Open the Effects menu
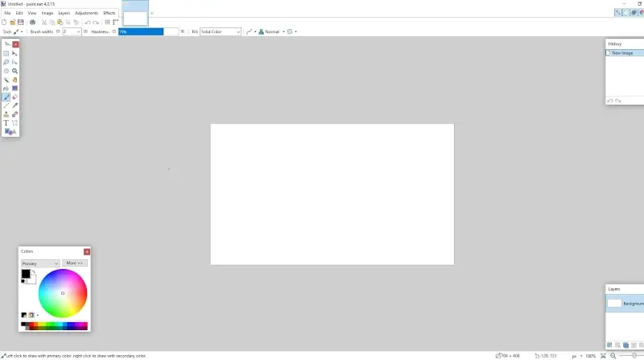The width and height of the screenshot is (644, 360). (109, 13)
